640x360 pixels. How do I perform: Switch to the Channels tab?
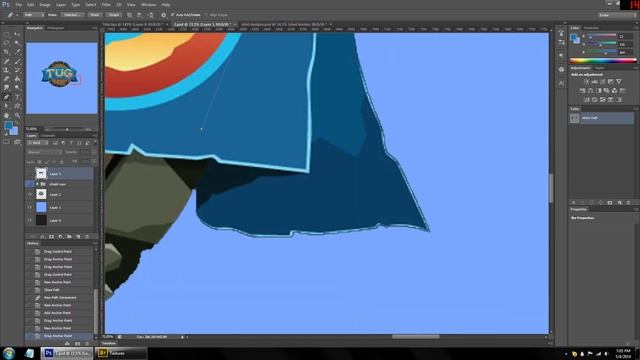click(x=48, y=136)
